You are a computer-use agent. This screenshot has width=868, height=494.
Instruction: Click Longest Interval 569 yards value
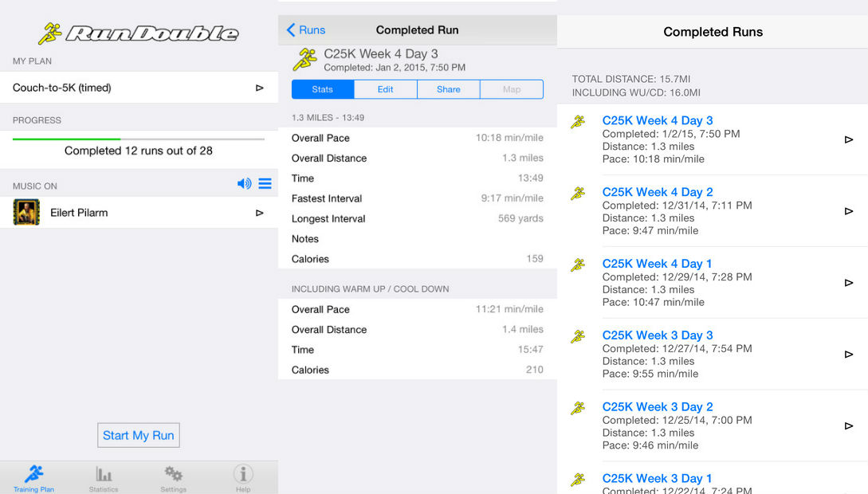[520, 218]
